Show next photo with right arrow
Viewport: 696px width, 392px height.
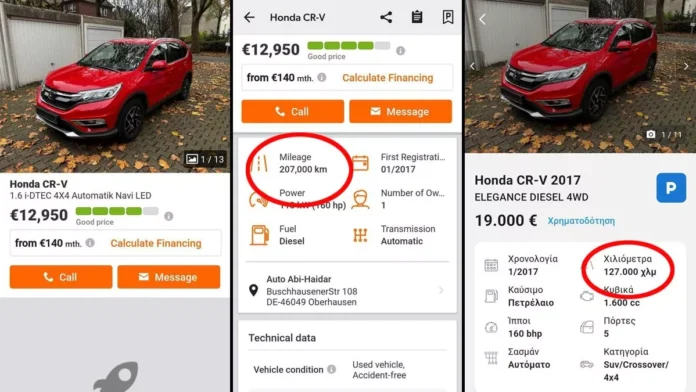(x=686, y=66)
